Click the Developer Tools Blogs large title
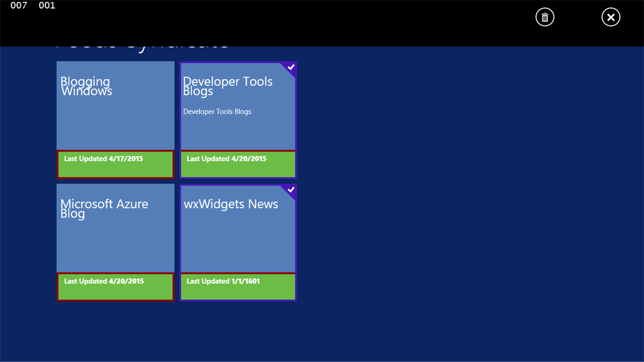This screenshot has height=362, width=644. click(228, 86)
